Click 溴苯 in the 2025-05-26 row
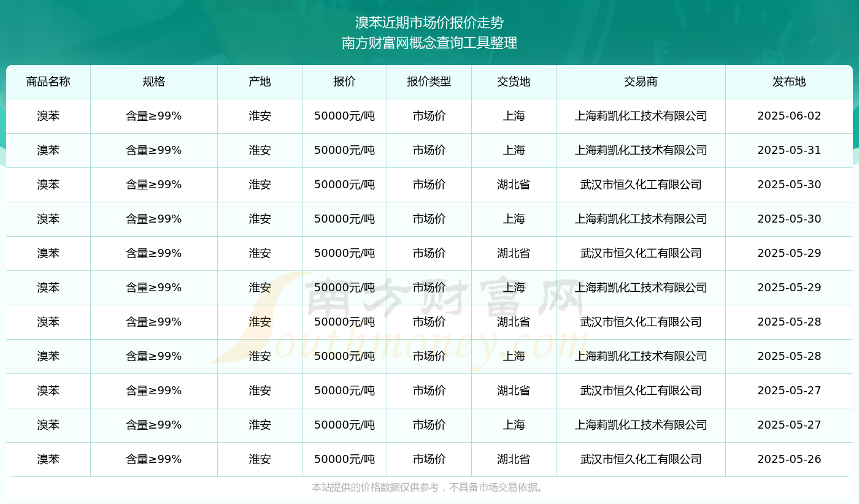 (48, 459)
